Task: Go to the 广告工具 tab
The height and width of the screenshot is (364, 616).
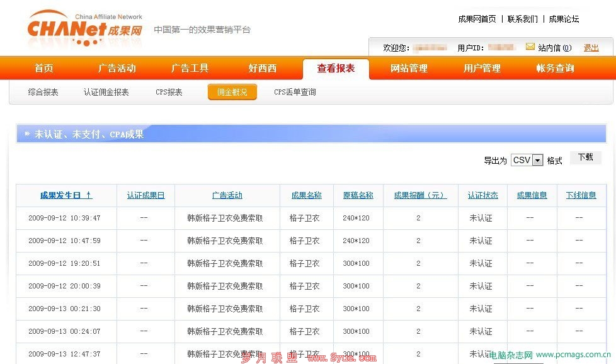Action: pyautogui.click(x=190, y=69)
